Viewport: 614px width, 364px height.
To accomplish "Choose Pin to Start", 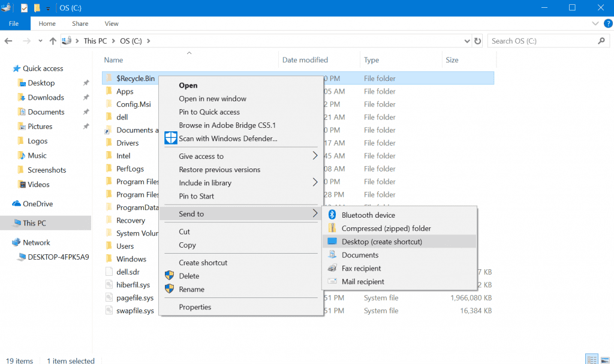I will point(197,196).
